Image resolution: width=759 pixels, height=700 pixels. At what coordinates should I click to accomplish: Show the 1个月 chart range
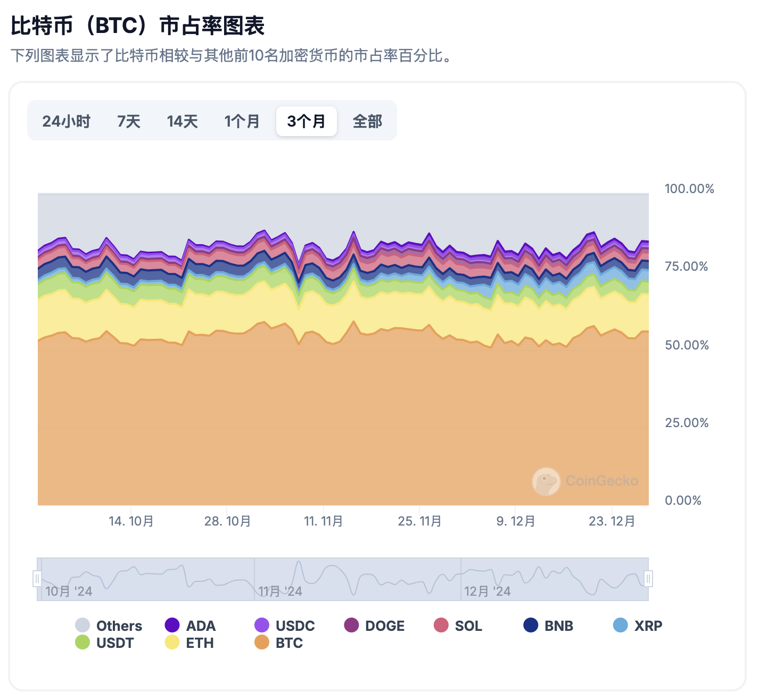click(x=242, y=121)
